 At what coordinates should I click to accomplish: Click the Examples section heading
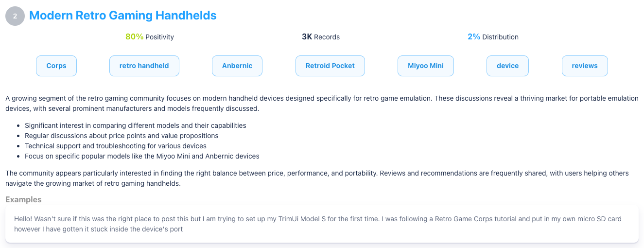(x=23, y=199)
